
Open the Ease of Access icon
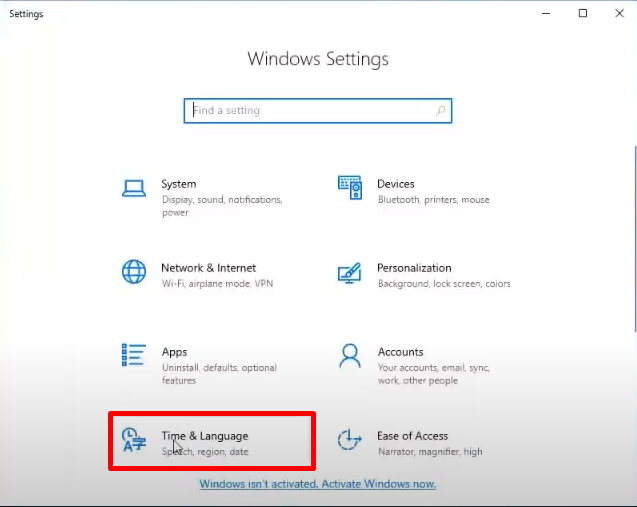[349, 440]
